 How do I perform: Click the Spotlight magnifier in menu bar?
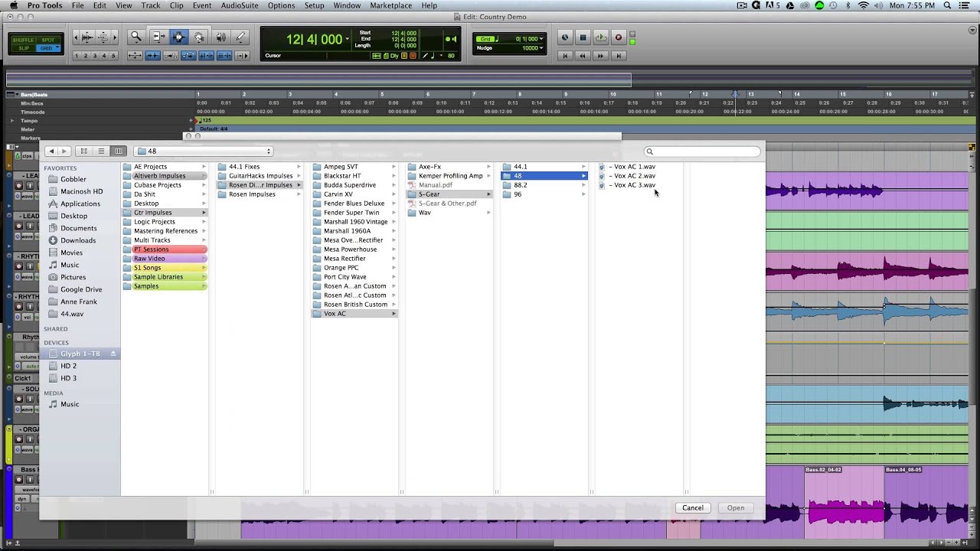pos(948,5)
